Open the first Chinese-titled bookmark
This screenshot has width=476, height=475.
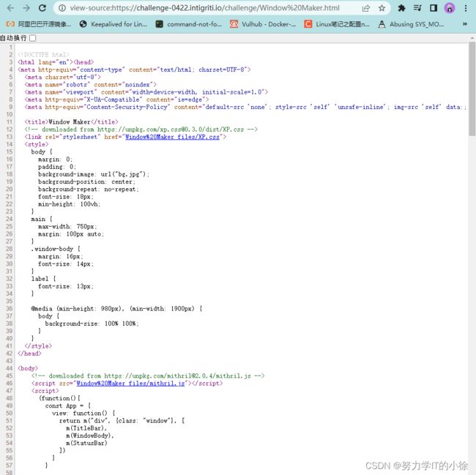[x=39, y=24]
